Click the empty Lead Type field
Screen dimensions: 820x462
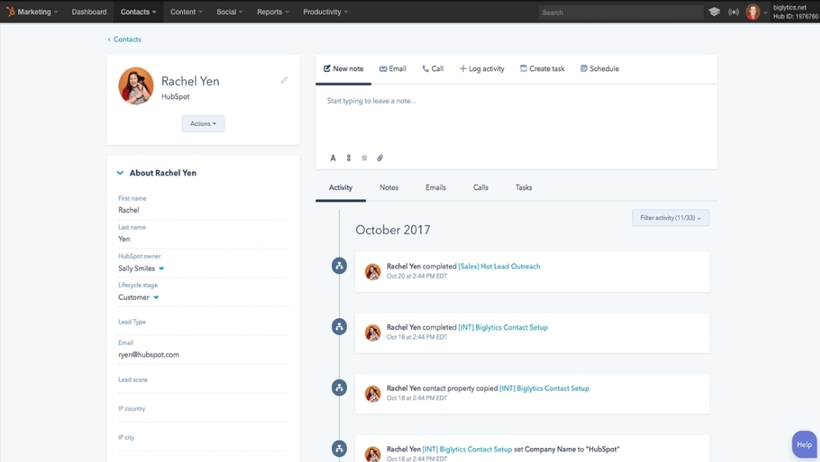click(x=203, y=322)
